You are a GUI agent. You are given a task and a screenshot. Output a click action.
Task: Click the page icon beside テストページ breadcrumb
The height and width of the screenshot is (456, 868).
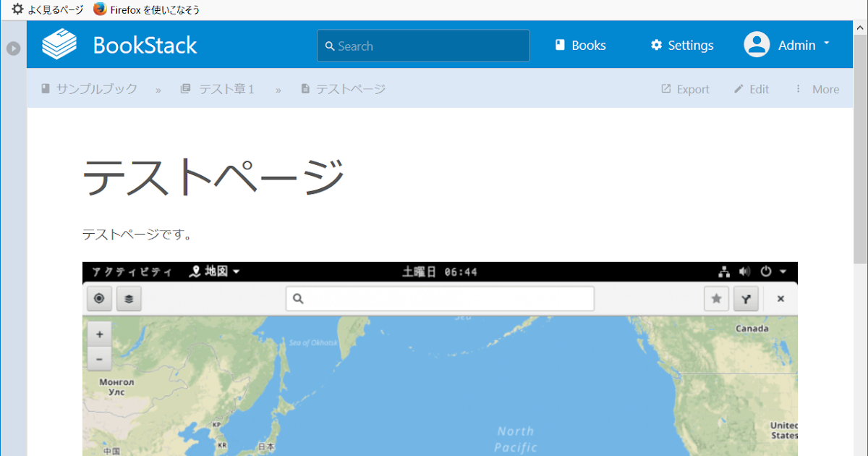pos(305,88)
